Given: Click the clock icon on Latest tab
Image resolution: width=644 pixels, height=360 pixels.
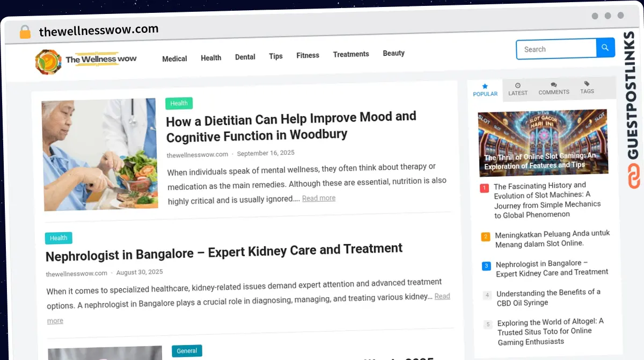Looking at the screenshot, I should (518, 85).
